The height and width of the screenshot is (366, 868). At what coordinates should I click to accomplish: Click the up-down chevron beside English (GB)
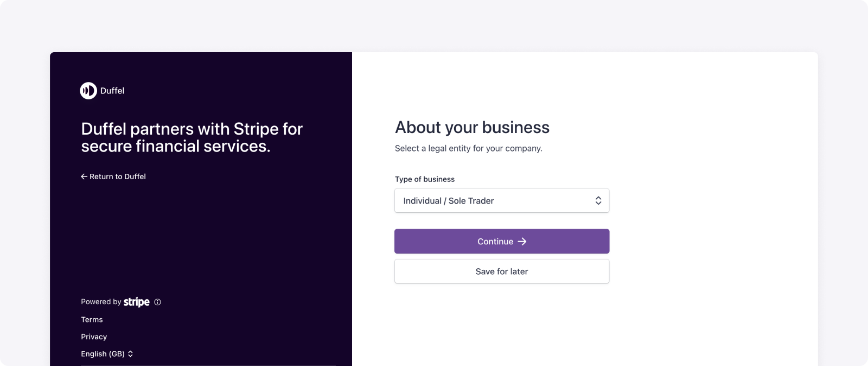[x=130, y=354]
